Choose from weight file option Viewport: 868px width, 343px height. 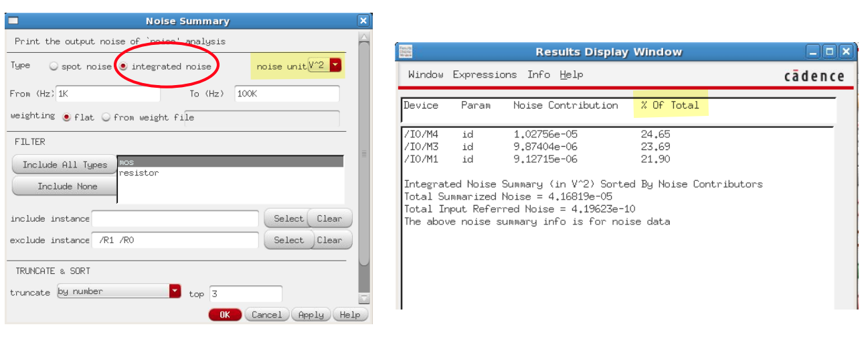(x=106, y=117)
